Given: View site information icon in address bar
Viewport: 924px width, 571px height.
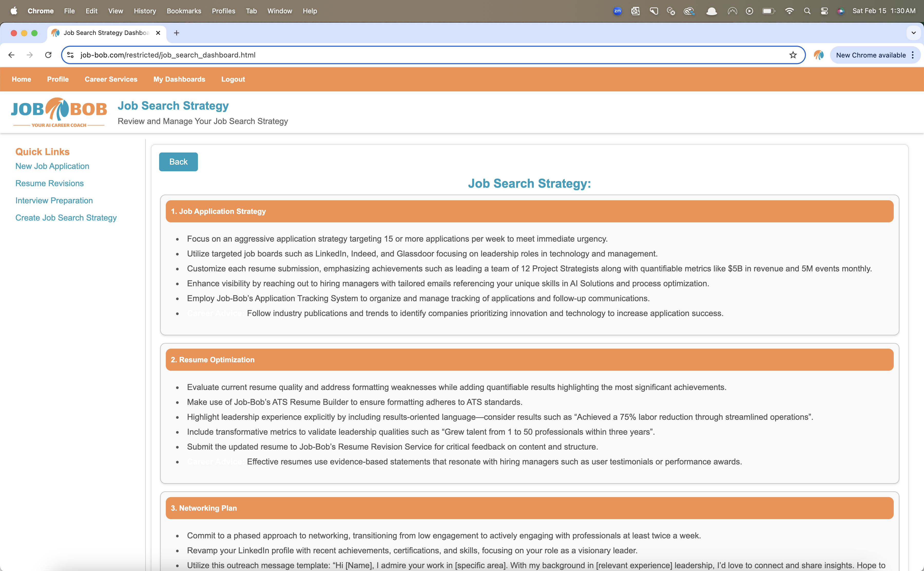Looking at the screenshot, I should click(x=70, y=55).
